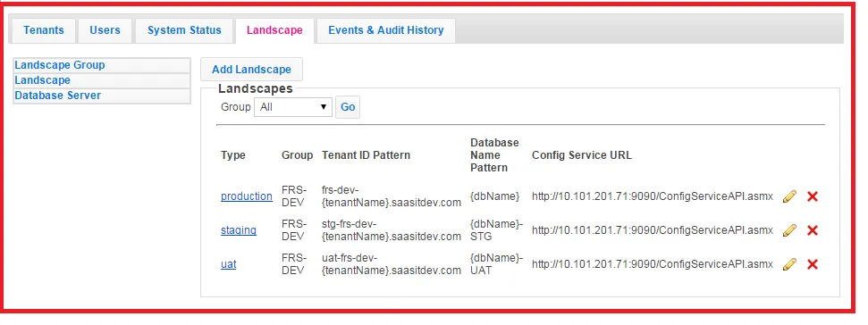Open the System Status tab
The image size is (868, 325).
click(x=184, y=30)
